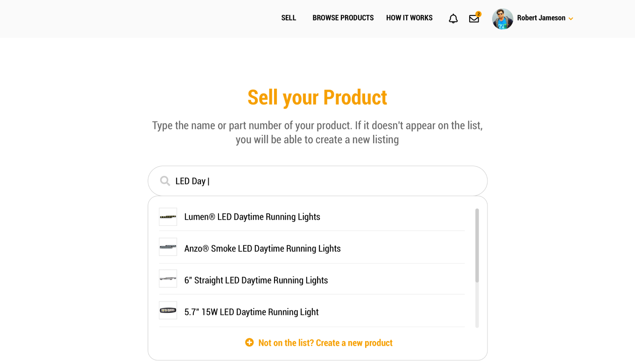
Task: Click the 6" Straight LED lights thumbnail
Action: pos(168,279)
